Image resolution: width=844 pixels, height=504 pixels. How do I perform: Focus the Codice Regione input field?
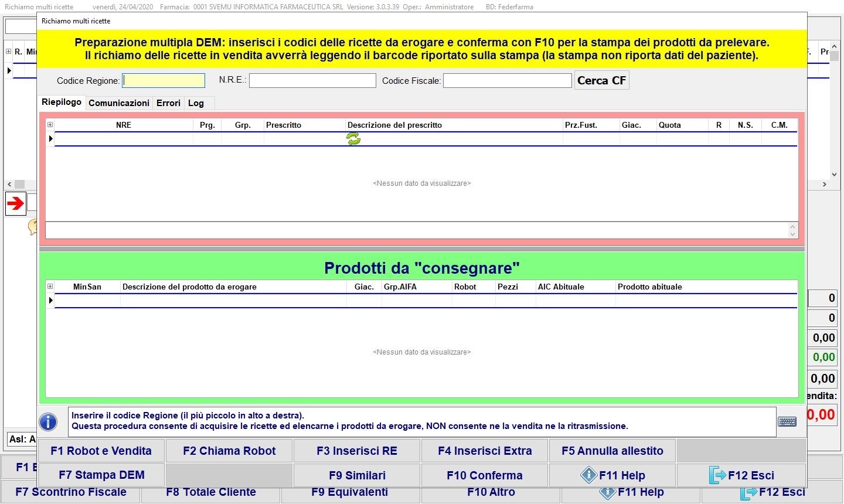click(x=164, y=81)
